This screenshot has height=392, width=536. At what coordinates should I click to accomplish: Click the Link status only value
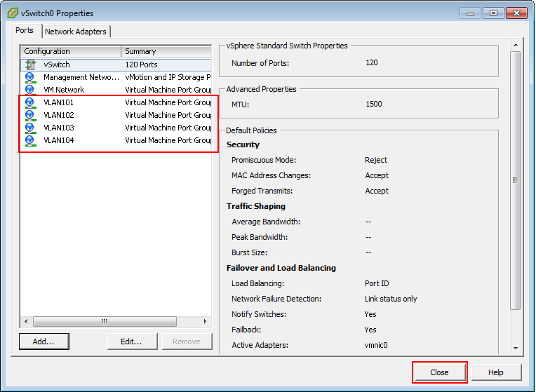(391, 299)
